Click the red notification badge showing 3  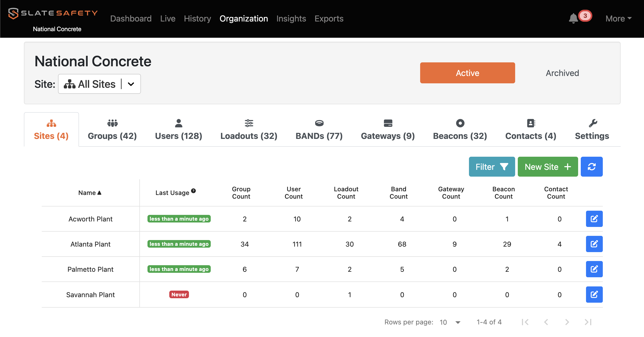pyautogui.click(x=585, y=16)
